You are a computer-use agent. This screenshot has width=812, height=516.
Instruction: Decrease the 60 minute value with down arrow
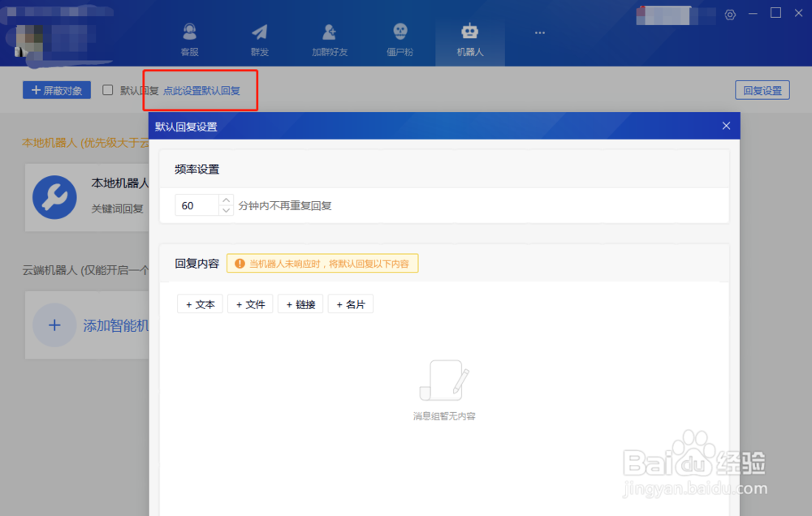[226, 209]
